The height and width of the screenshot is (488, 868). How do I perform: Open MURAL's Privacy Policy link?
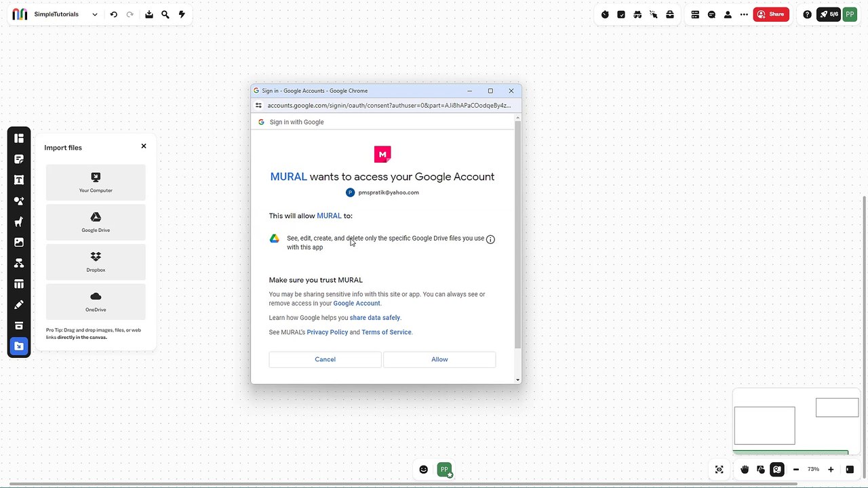328,332
